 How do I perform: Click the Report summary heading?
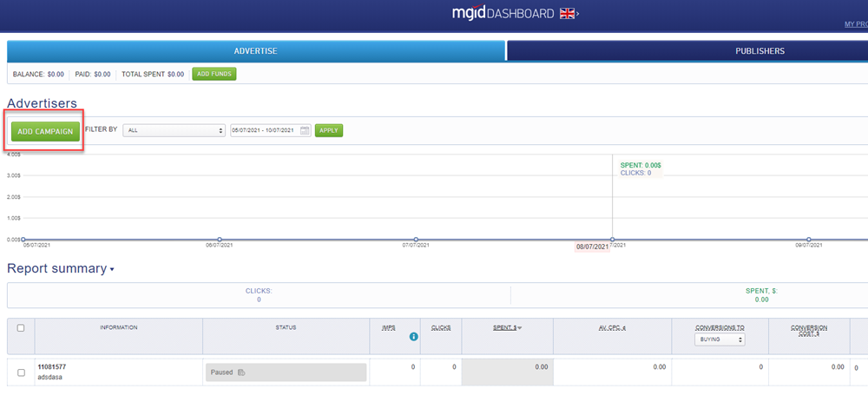click(56, 268)
